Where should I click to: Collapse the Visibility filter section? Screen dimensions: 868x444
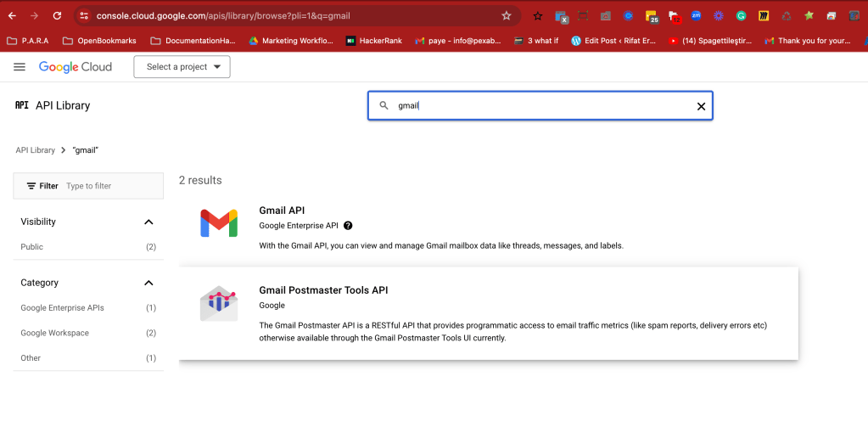click(148, 222)
